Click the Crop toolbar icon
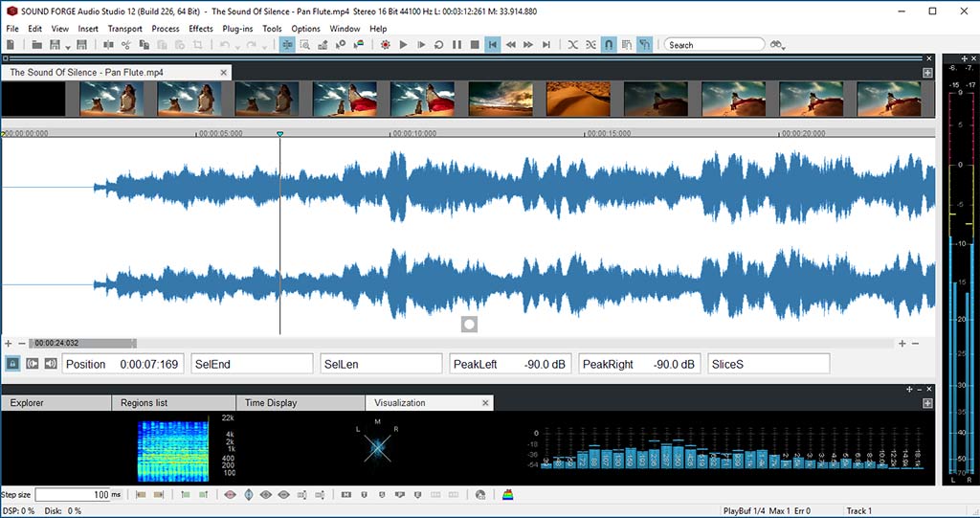This screenshot has height=518, width=980. click(197, 45)
